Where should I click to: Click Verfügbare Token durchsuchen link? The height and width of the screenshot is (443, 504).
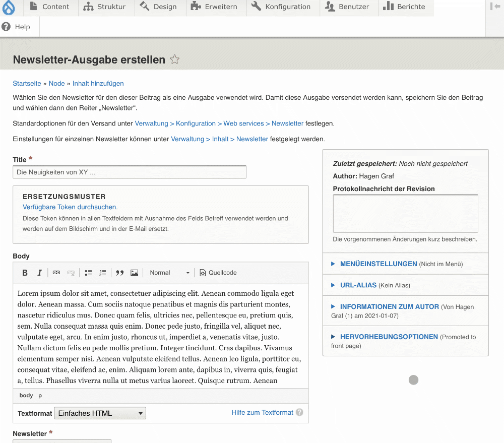(70, 207)
